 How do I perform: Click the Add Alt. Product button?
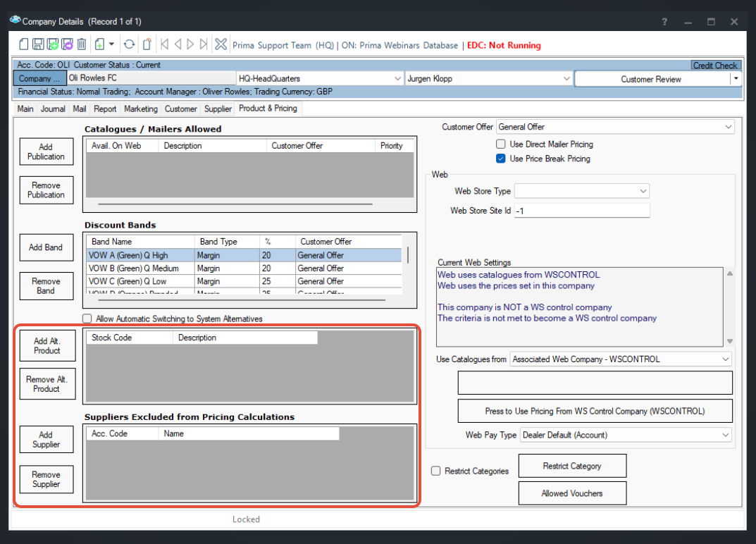47,346
